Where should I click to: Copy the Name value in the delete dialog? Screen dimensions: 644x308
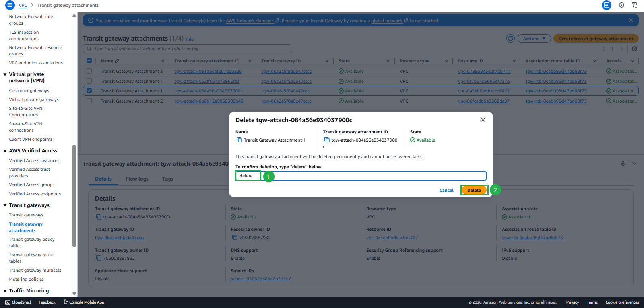239,140
